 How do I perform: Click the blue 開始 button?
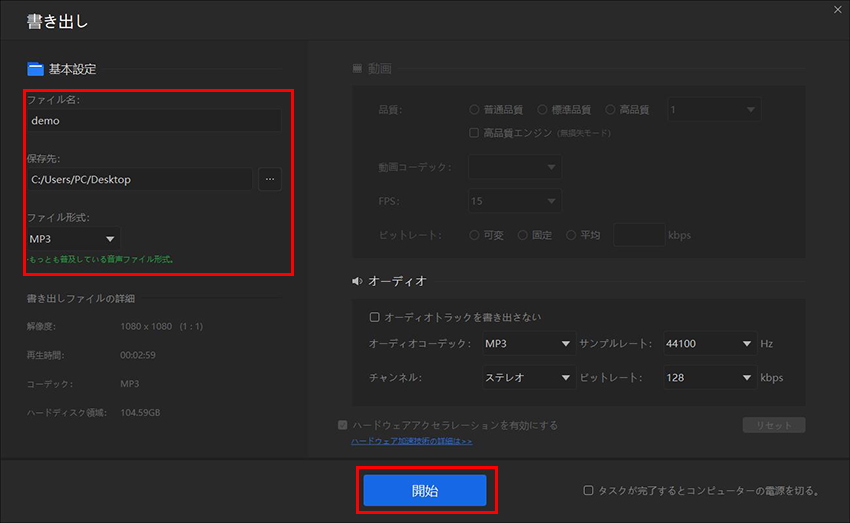click(x=424, y=490)
